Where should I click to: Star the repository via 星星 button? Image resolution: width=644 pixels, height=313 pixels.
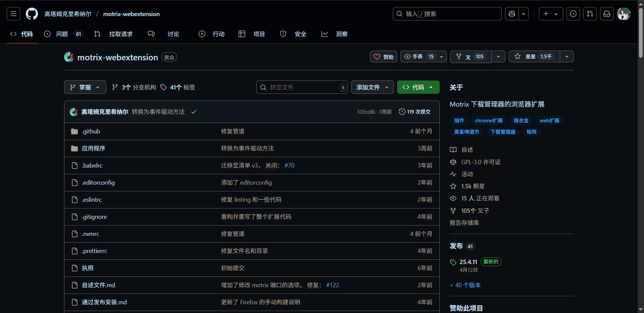point(533,56)
